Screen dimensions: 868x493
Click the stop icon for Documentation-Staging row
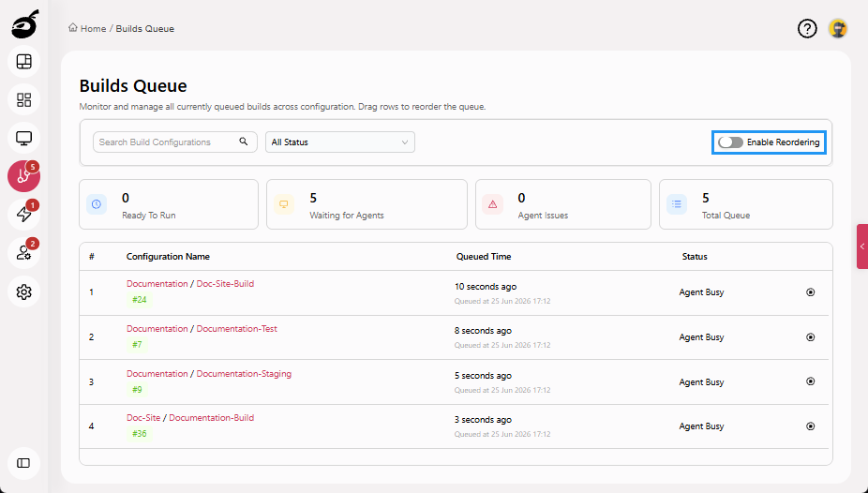click(x=811, y=381)
